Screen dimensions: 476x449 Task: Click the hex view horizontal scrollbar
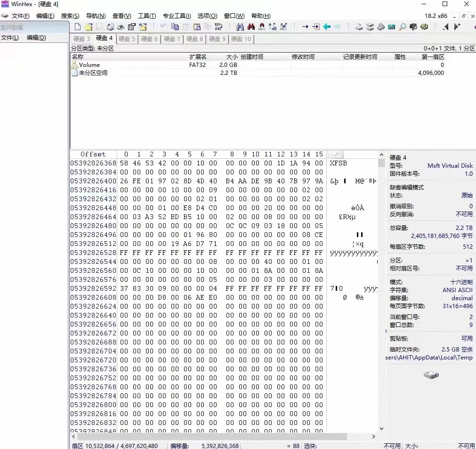[x=212, y=437]
